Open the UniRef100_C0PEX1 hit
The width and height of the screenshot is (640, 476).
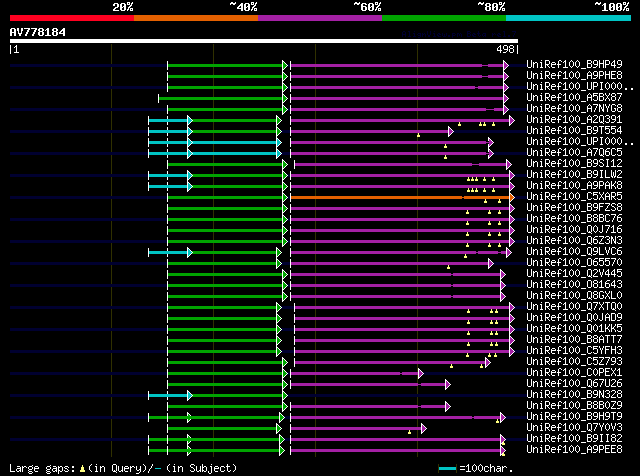click(574, 373)
